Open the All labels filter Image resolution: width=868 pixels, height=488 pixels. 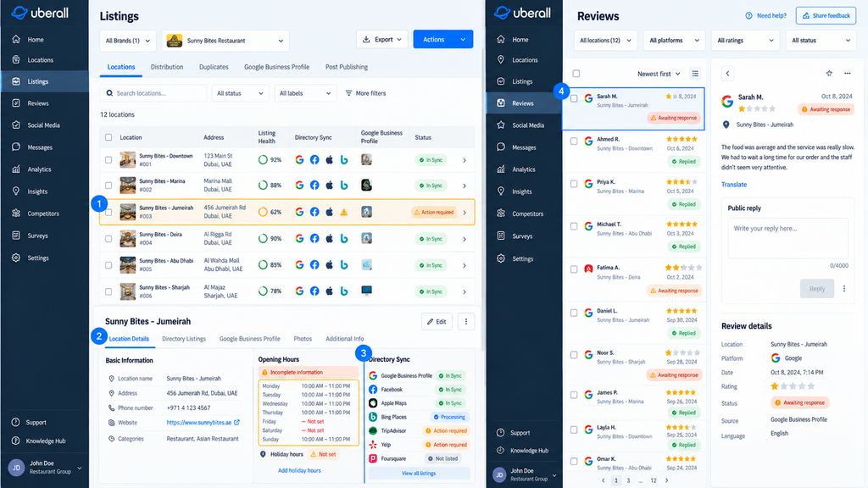point(305,93)
